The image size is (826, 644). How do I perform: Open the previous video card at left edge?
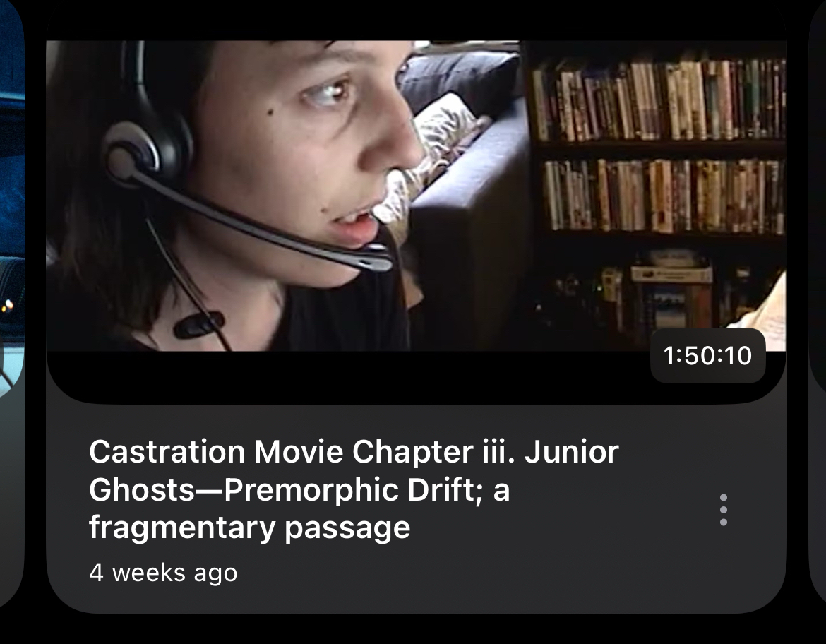(11, 306)
